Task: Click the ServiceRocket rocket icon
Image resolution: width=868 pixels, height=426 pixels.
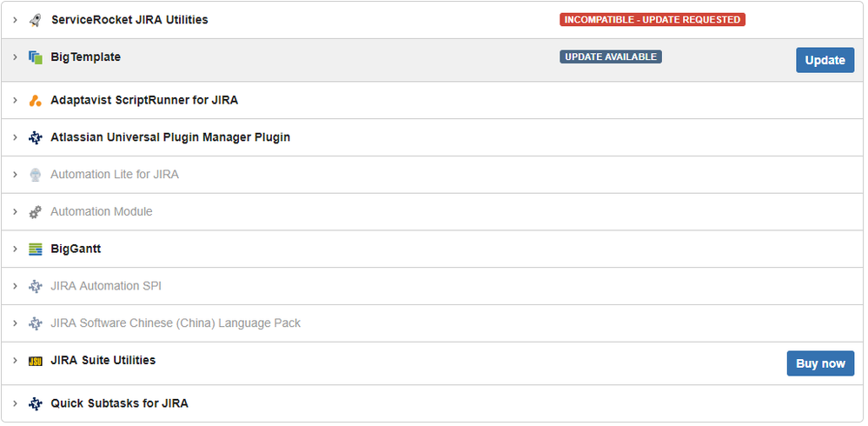Action: pos(36,20)
